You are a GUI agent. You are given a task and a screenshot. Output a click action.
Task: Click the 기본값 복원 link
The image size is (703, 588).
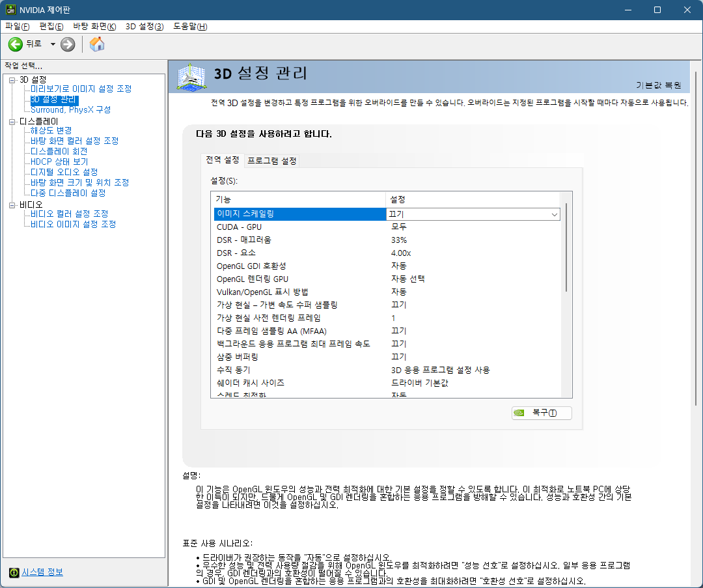659,85
